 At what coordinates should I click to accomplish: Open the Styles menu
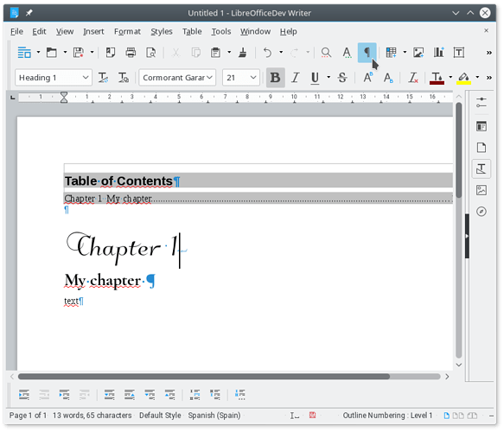(x=162, y=31)
